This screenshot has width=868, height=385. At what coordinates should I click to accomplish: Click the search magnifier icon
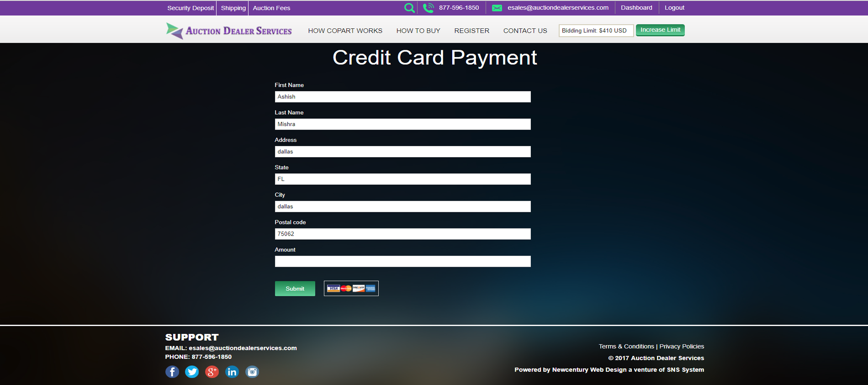[x=409, y=8]
